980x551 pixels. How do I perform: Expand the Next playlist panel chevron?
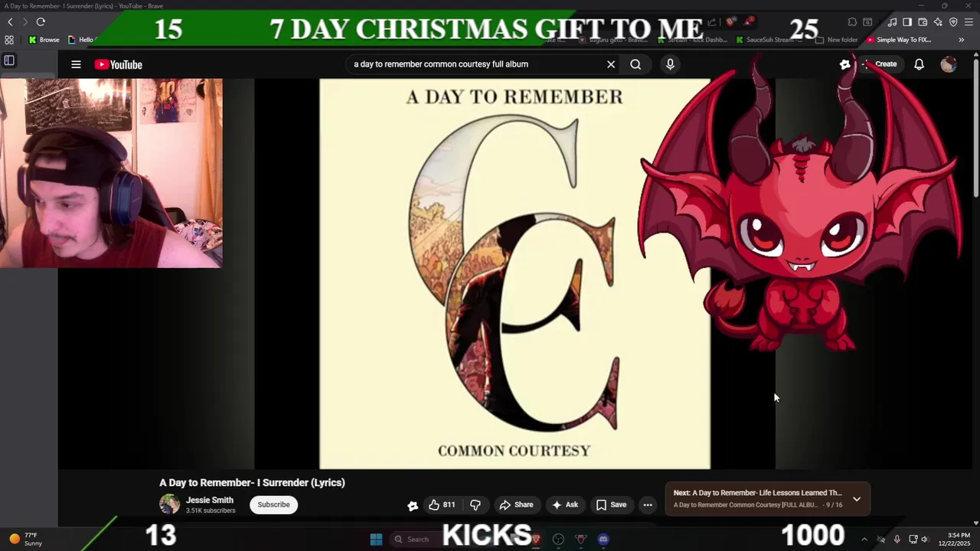(x=857, y=499)
